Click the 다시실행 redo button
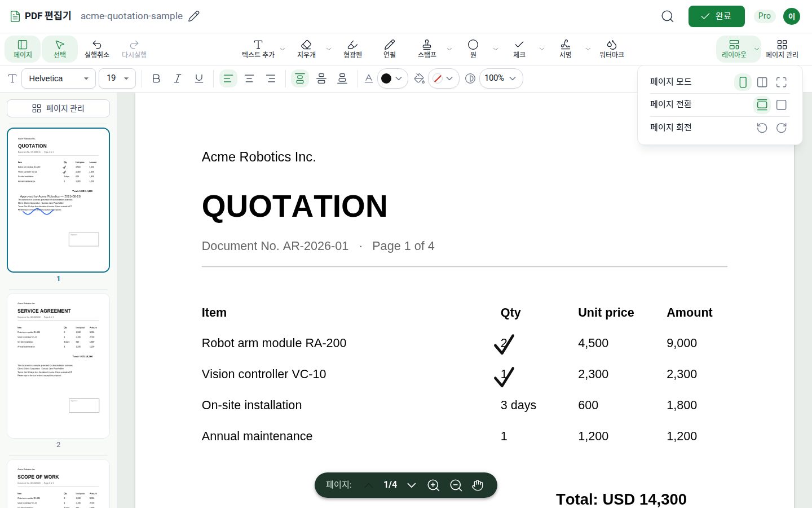Screen dimensions: 812x508 point(134,49)
